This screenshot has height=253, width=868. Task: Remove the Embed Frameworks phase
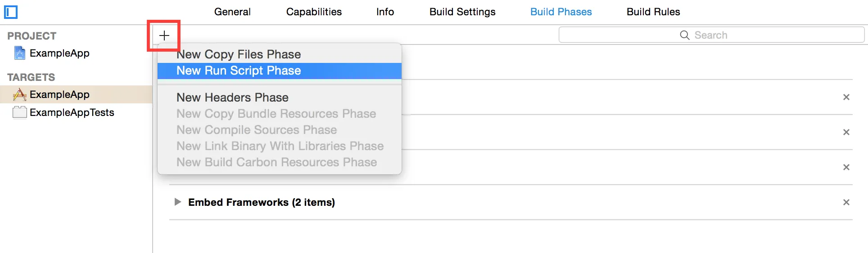(846, 202)
